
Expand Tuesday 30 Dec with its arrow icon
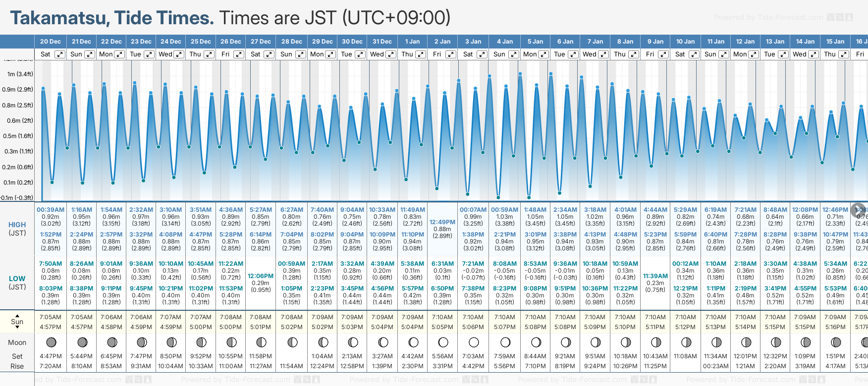click(x=360, y=54)
